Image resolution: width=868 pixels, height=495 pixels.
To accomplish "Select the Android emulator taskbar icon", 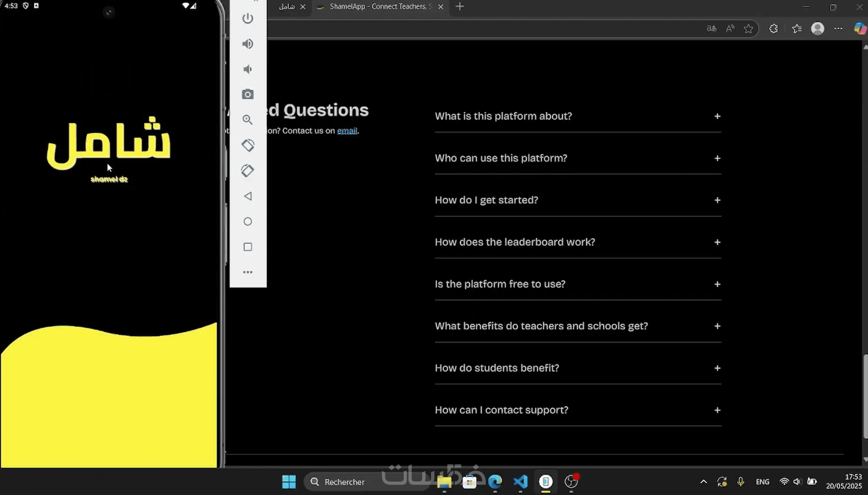I will 546,482.
